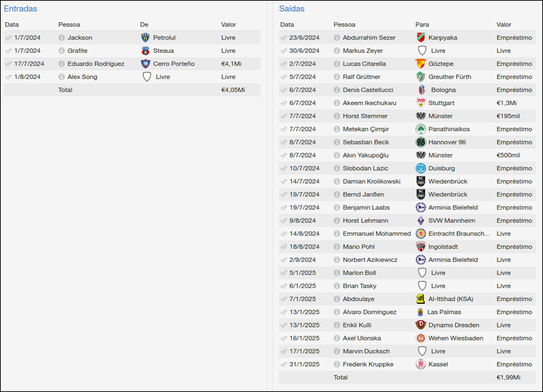Select Frederik Kruppke in the Saídas list
Image resolution: width=543 pixels, height=392 pixels.
367,364
